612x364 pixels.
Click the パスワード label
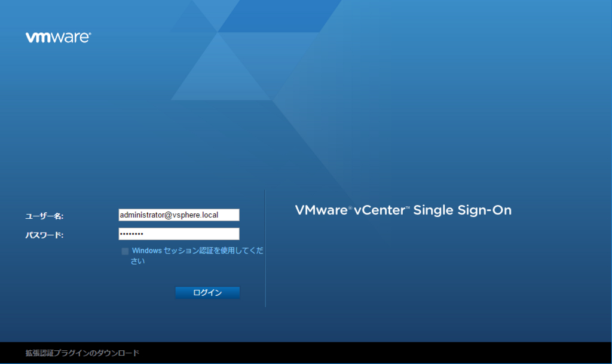tap(44, 235)
